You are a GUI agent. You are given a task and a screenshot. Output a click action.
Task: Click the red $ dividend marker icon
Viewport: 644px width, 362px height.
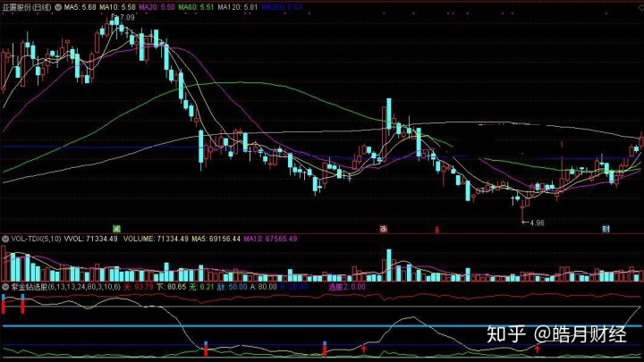(437, 230)
